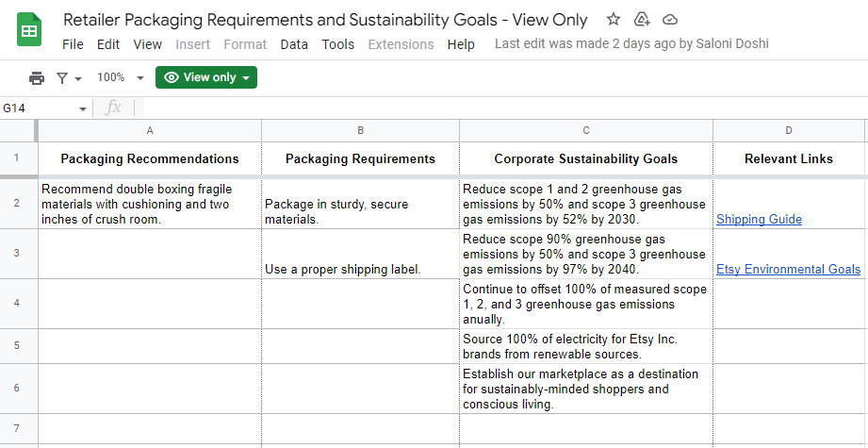Select the proper shipping label cell
Screen dimensions: 868x448
click(360, 254)
